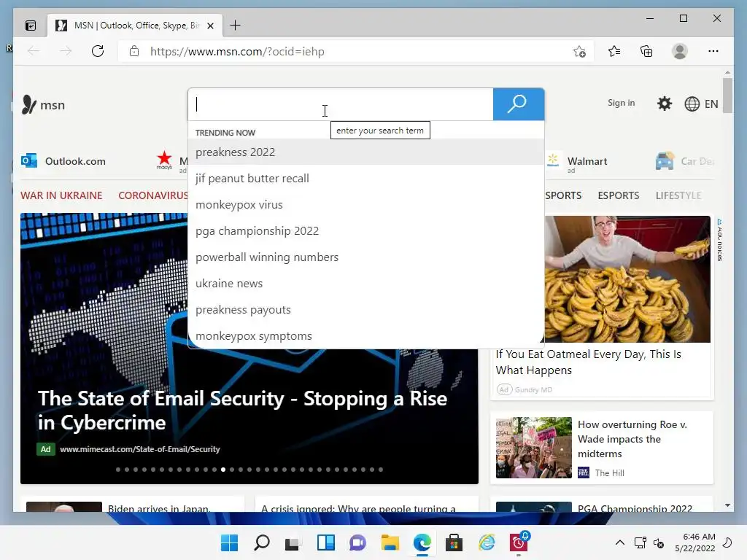
Task: Click Roe v. Wade protest thumbnail
Action: (x=533, y=448)
